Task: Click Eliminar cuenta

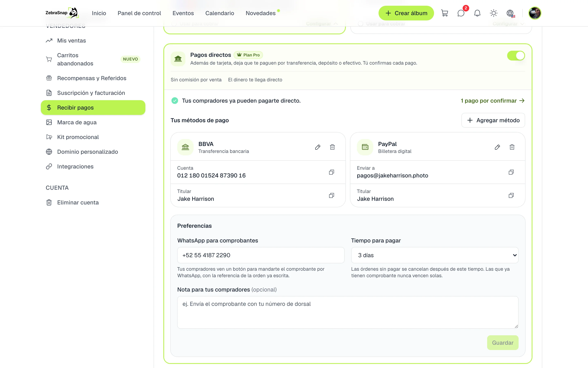Action: [93, 202]
